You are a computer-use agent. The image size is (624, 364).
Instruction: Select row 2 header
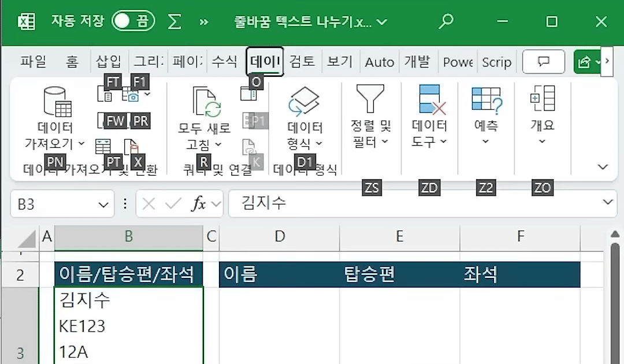20,274
